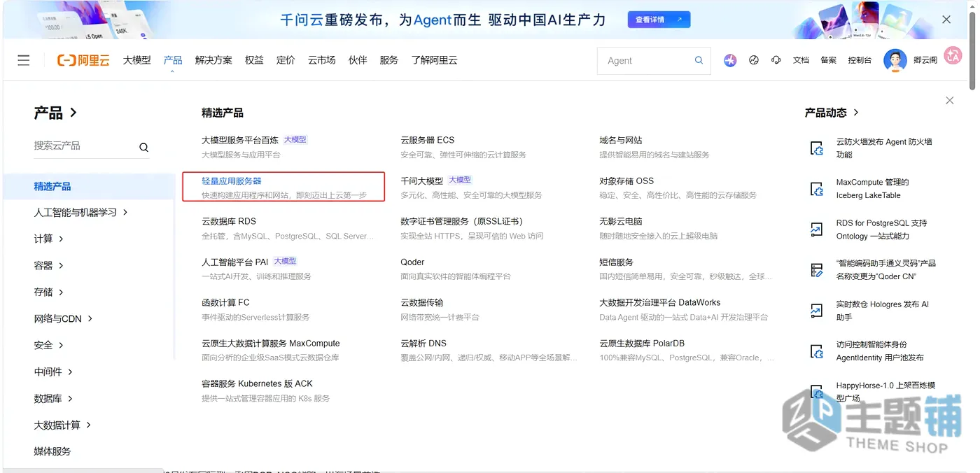Screen dimensions: 980x473
Task: Click icon beside Agent firewall news
Action: 817,148
